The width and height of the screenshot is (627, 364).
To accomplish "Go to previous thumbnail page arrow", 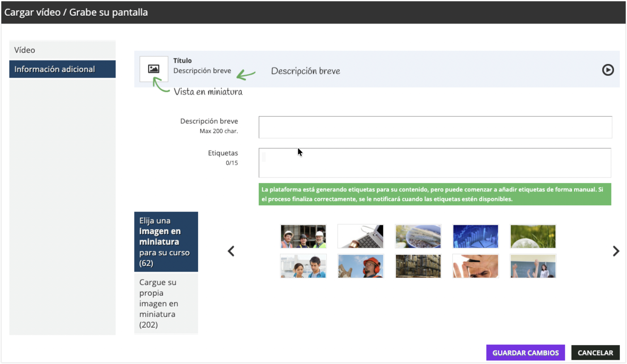I will [231, 251].
